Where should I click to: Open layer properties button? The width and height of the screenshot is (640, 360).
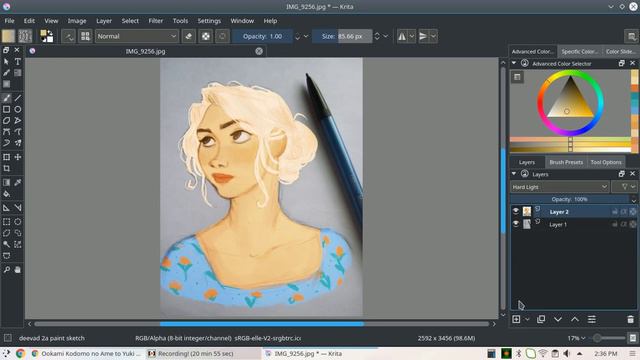(592, 319)
